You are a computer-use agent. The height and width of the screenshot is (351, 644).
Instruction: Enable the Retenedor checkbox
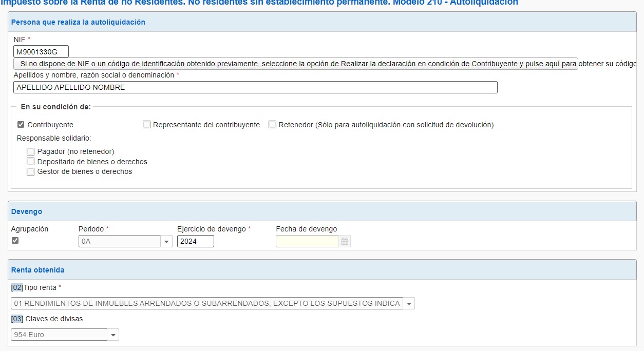tap(273, 125)
